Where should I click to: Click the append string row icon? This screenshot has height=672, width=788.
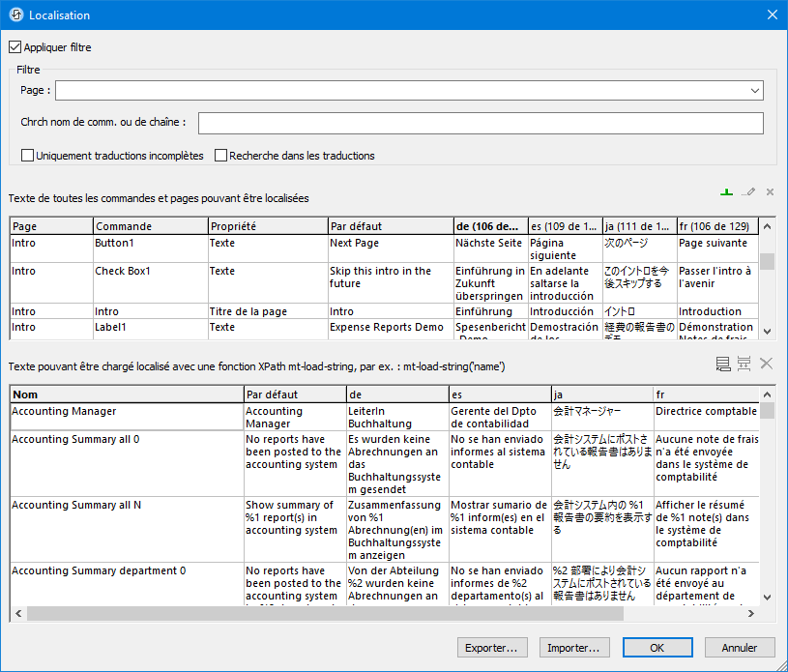[723, 364]
